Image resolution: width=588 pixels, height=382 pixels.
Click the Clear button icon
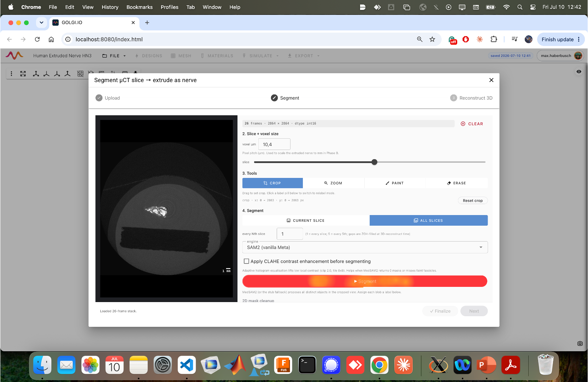[463, 124]
